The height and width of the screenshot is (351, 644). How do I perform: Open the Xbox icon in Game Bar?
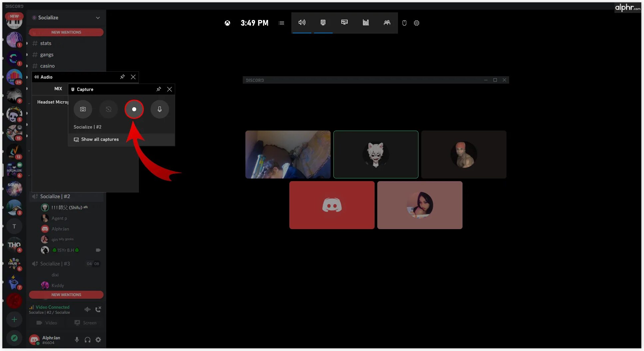coord(227,23)
